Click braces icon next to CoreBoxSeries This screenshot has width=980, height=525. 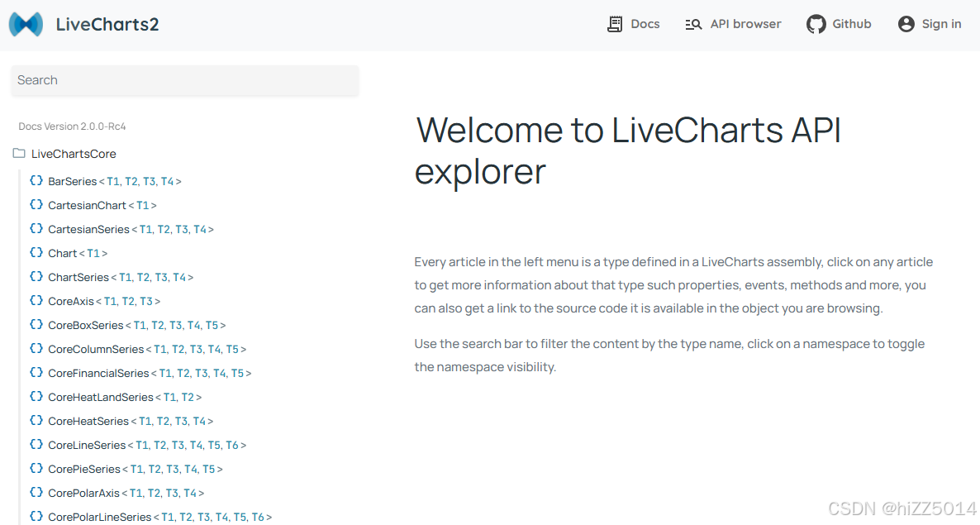point(36,324)
